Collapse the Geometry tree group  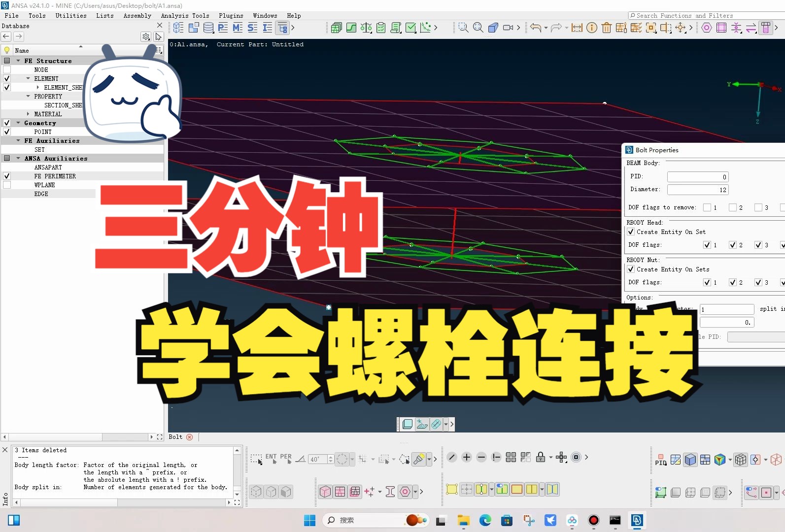[18, 123]
